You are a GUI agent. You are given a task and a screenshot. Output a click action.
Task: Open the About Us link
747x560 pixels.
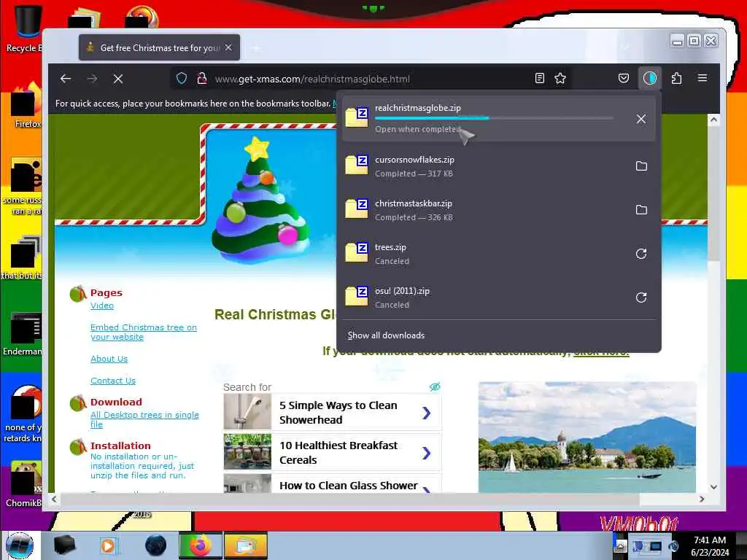point(109,359)
